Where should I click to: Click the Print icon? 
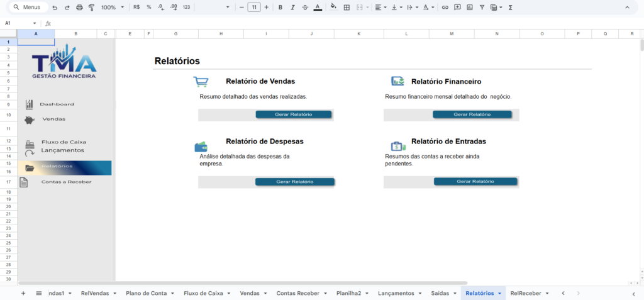[79, 8]
